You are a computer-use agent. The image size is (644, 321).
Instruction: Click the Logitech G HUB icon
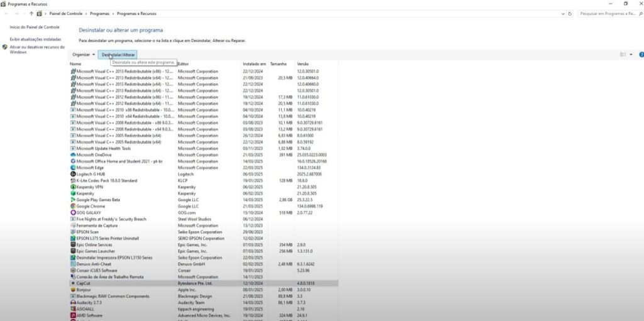73,174
